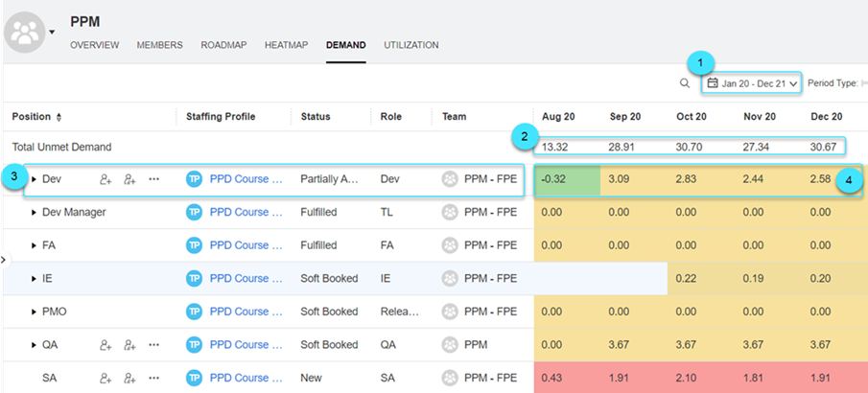The height and width of the screenshot is (393, 868).
Task: Click the PPM team avatar icon at top
Action: (25, 31)
